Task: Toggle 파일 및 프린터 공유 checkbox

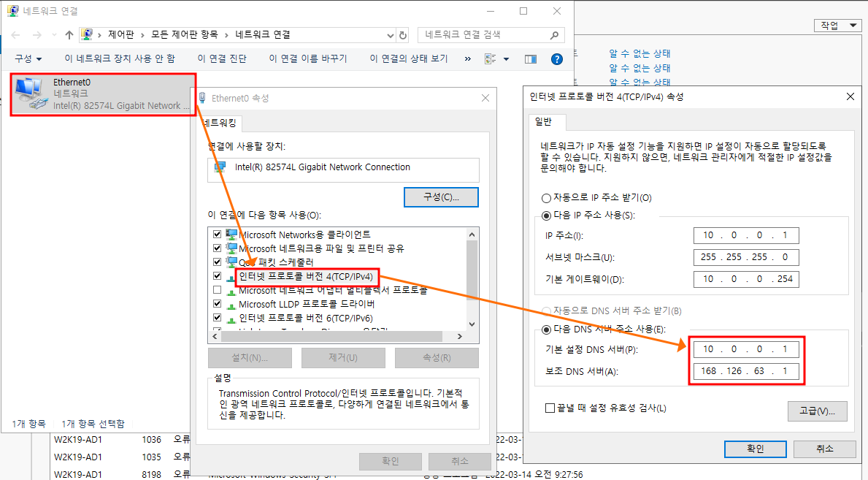Action: [217, 248]
